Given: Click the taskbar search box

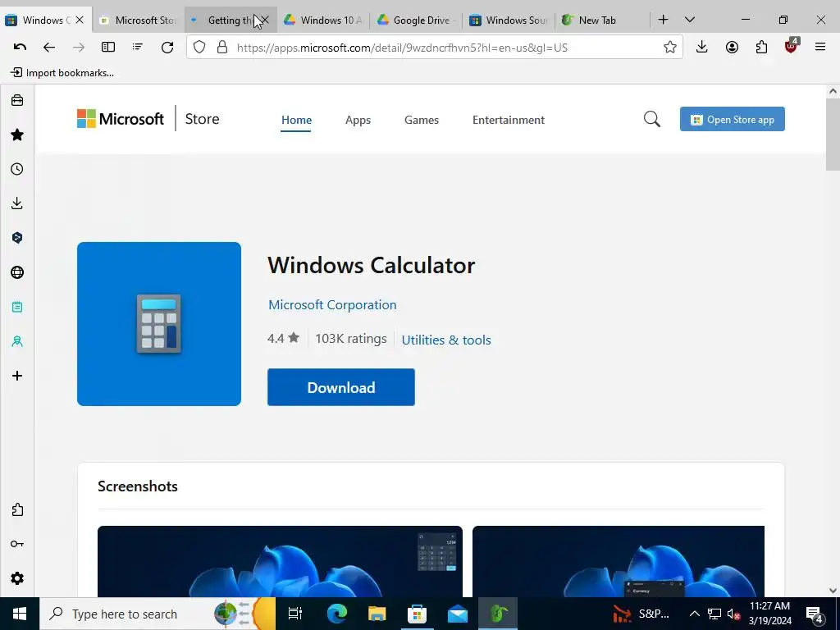Looking at the screenshot, I should point(157,614).
